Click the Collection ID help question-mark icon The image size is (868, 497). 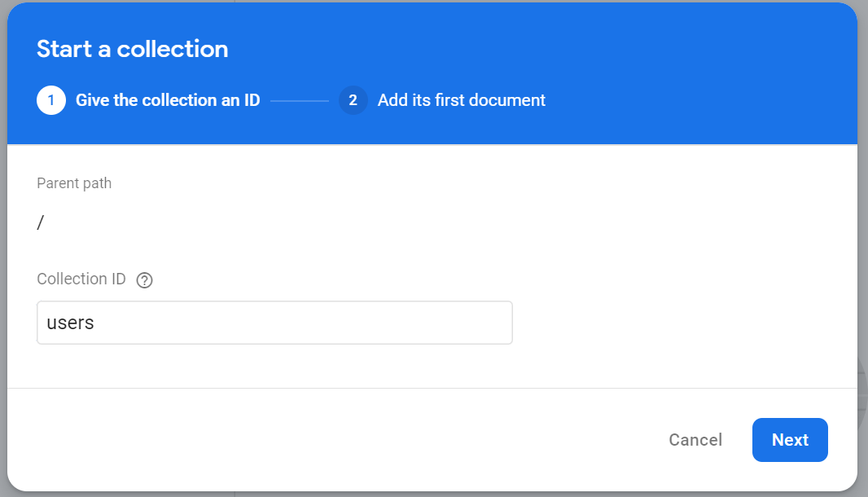pos(144,280)
